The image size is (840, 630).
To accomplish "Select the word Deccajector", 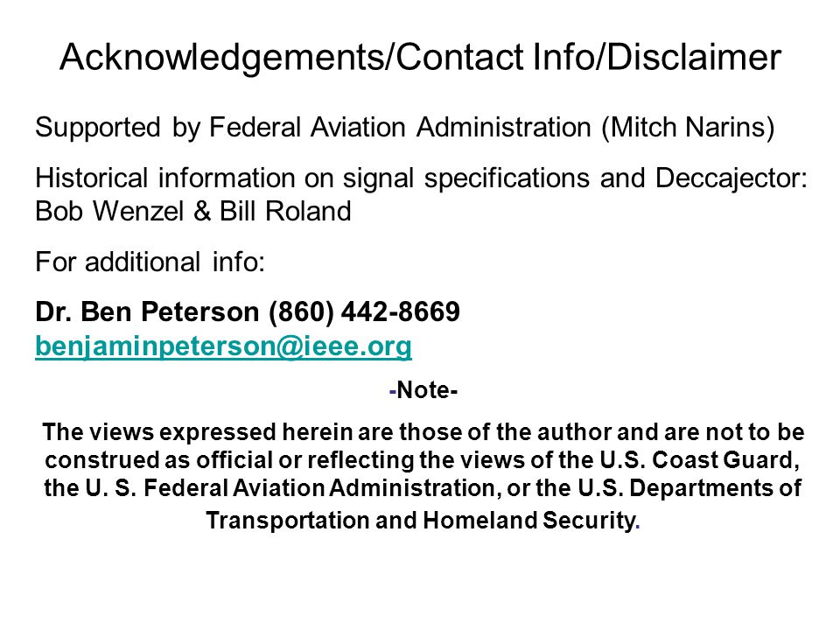I will pos(731,178).
